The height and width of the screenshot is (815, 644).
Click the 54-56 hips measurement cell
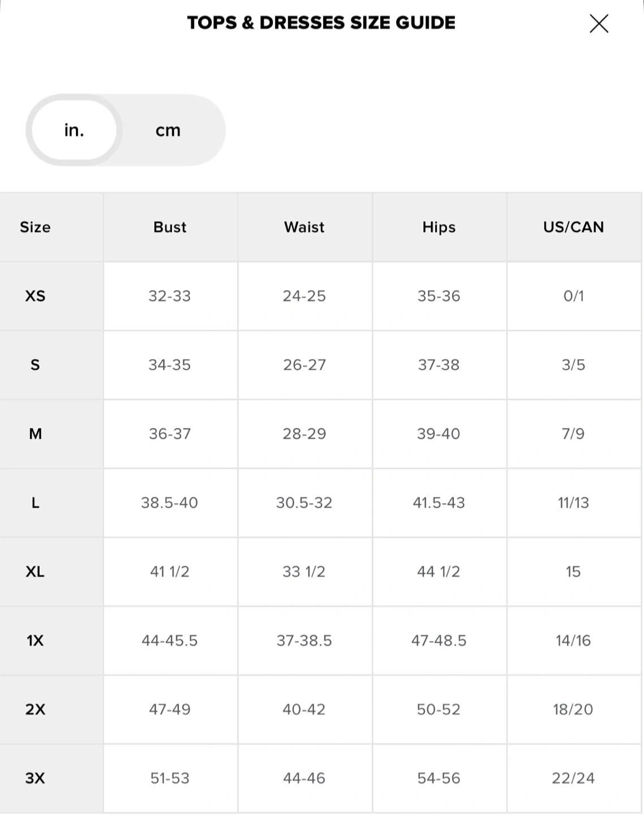coord(439,778)
